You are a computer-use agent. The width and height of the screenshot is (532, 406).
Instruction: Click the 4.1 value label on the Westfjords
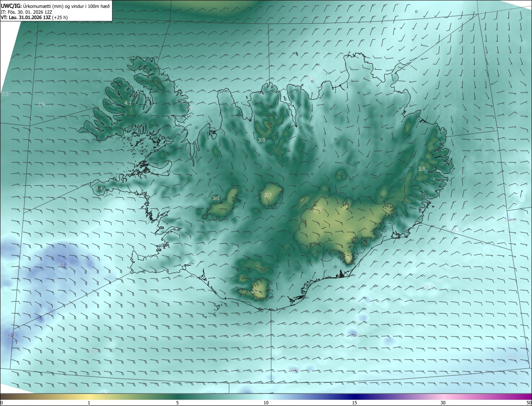pos(128,103)
